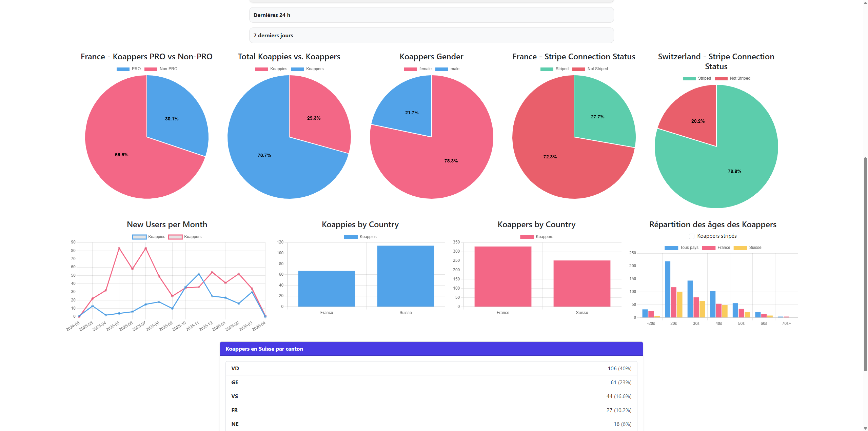The width and height of the screenshot is (868, 431).
Task: Toggle Koappies legend in Koappies by Country
Action: (x=360, y=237)
